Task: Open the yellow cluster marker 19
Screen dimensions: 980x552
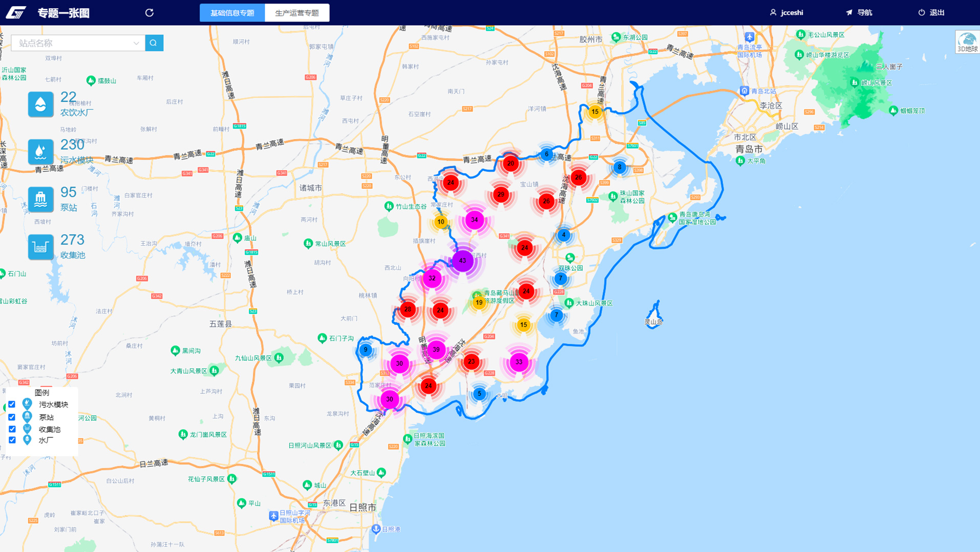Action: click(479, 303)
